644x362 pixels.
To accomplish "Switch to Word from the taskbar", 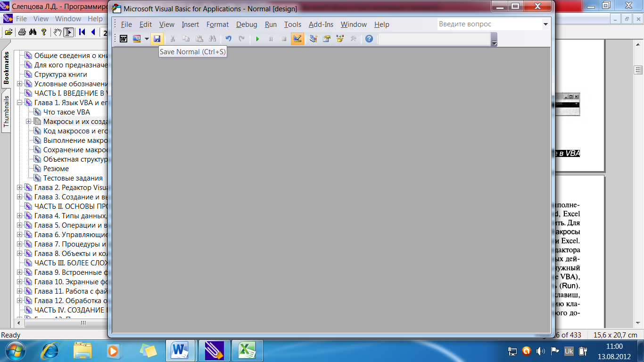I will tap(180, 351).
